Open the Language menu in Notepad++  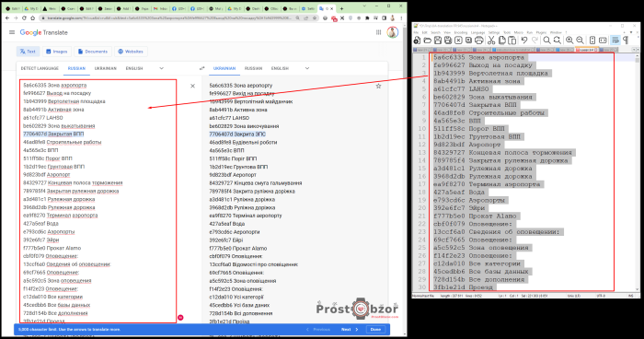coord(477,32)
